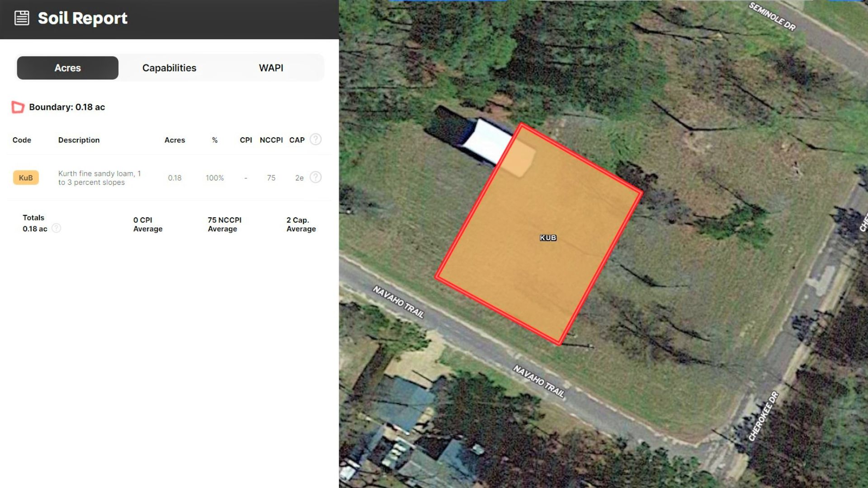The image size is (868, 488).
Task: Click the Description column header
Action: 79,140
